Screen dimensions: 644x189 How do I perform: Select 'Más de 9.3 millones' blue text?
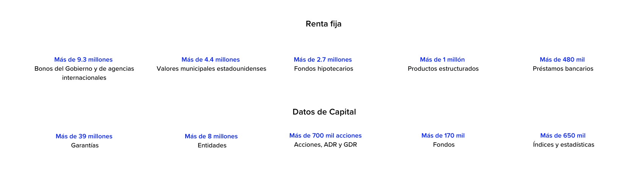pos(83,59)
